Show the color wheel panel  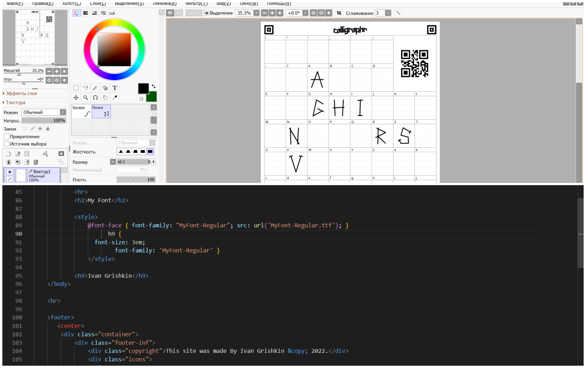77,13
